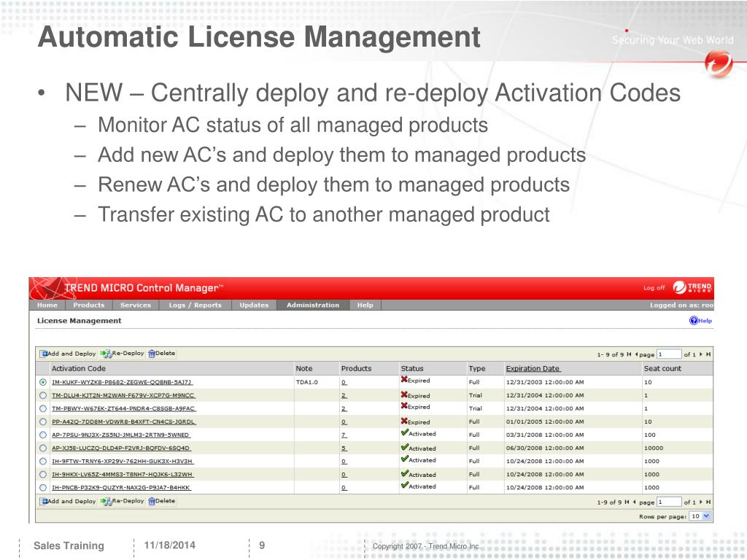This screenshot has height=560, width=747.
Task: Click the Delete trash icon above the table
Action: click(x=152, y=354)
